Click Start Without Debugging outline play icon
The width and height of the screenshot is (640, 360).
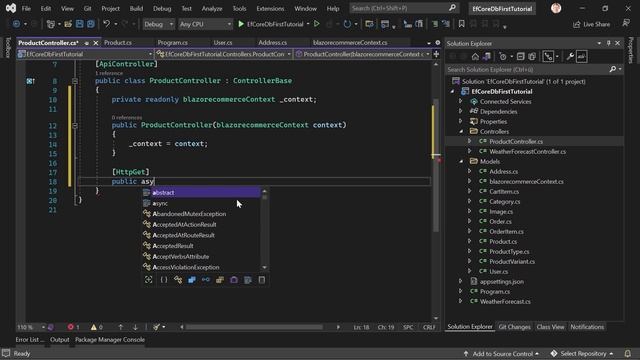coord(316,24)
